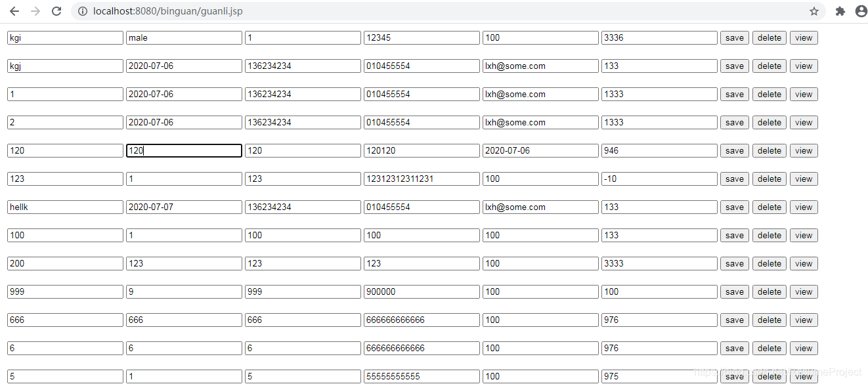Screen dimensions: 868x384
Task: View the hellk row
Action: [x=804, y=207]
